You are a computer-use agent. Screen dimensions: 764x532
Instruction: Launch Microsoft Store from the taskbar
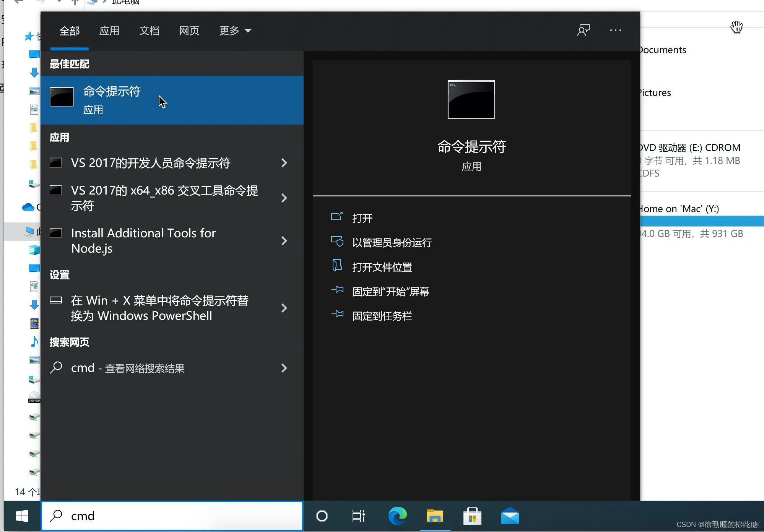[473, 516]
